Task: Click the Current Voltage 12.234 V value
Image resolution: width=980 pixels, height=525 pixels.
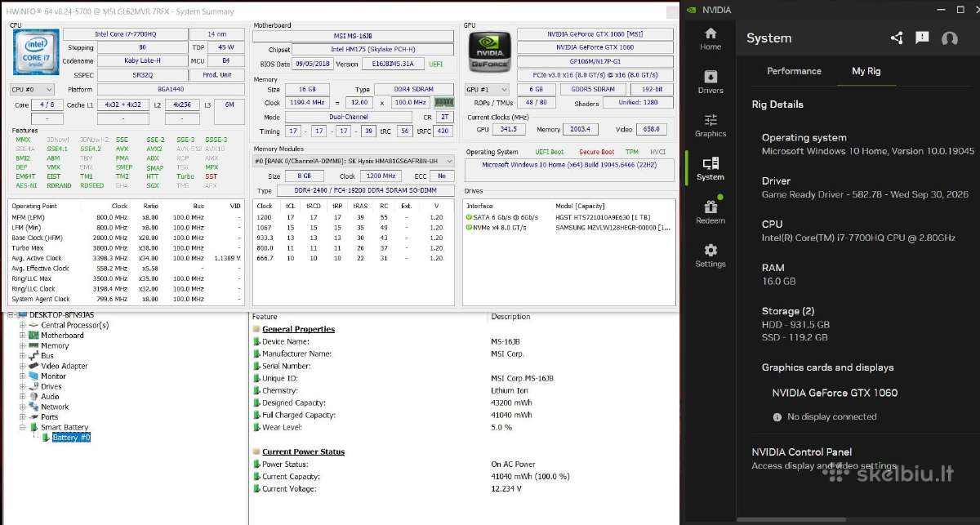Action: (x=506, y=488)
